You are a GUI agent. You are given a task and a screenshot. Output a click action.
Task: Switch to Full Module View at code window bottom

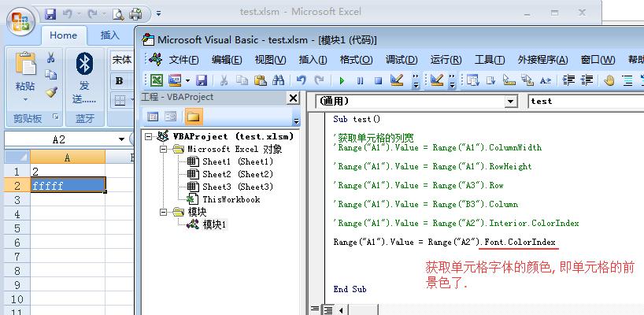328,309
